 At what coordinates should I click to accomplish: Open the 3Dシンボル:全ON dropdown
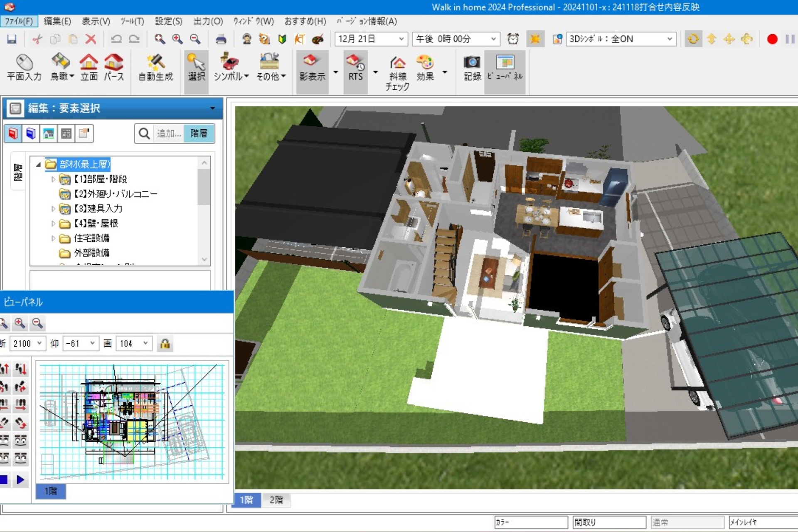[x=669, y=39]
